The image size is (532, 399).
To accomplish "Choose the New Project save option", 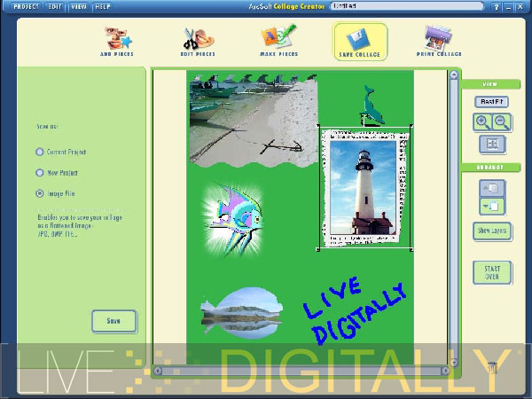I will [40, 172].
